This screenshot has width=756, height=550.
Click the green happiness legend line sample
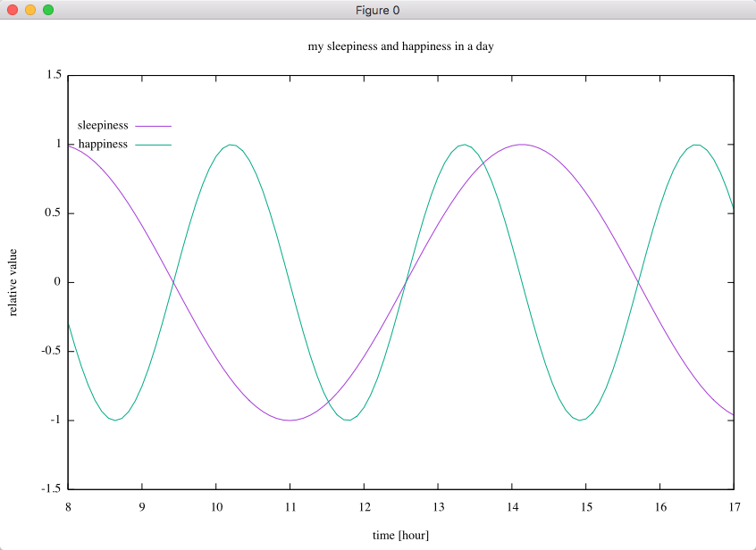[x=153, y=144]
